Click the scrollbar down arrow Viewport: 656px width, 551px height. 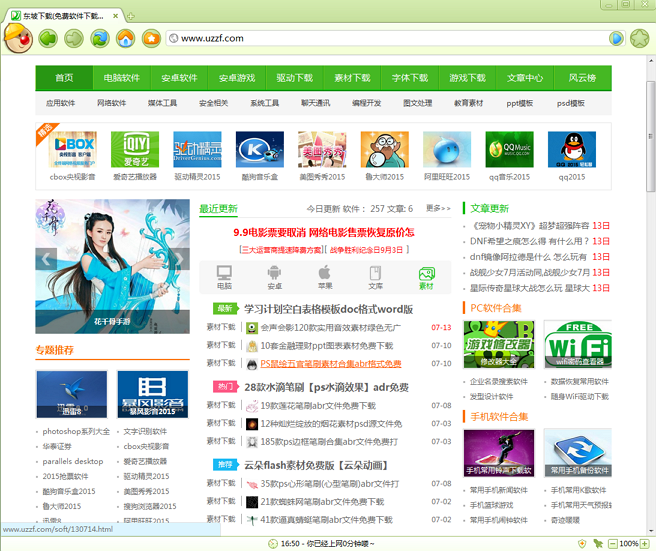point(651,531)
